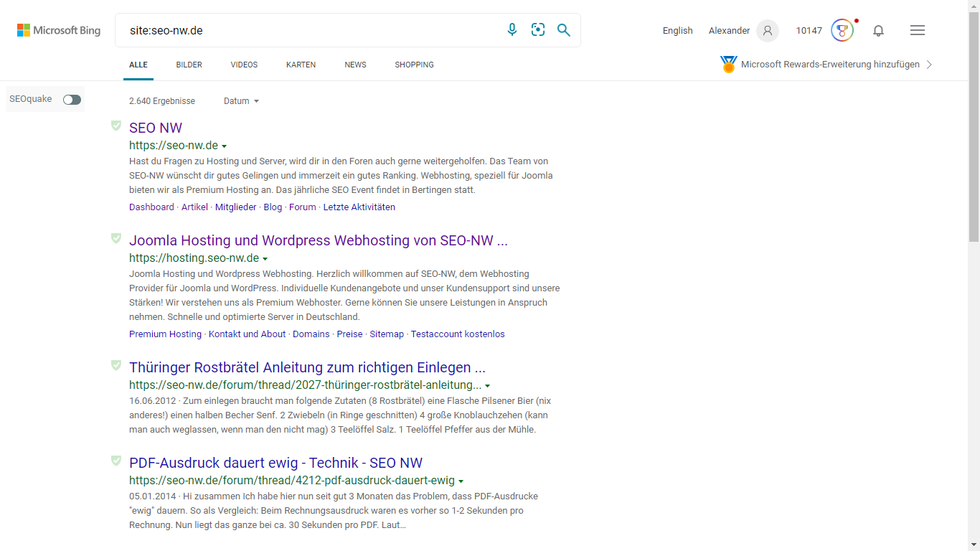
Task: Click the 10147 rewards points count
Action: 809,30
